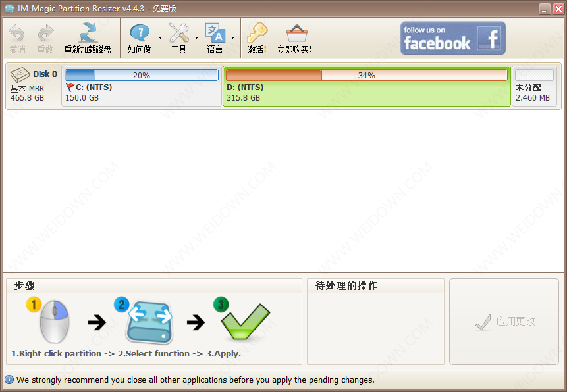Viewport: 567px width, 392px height.
Task: Click the "2.460 MB" unallocated size text
Action: tap(533, 98)
